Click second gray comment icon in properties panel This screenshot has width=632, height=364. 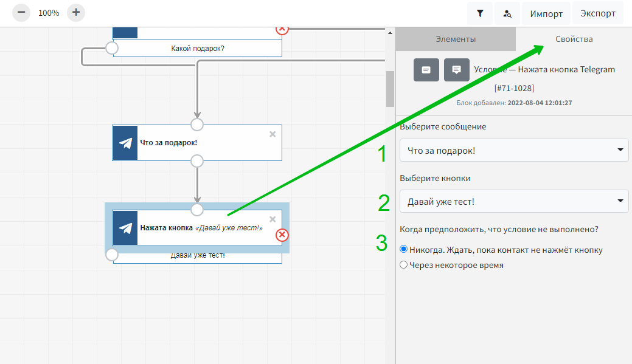(456, 70)
